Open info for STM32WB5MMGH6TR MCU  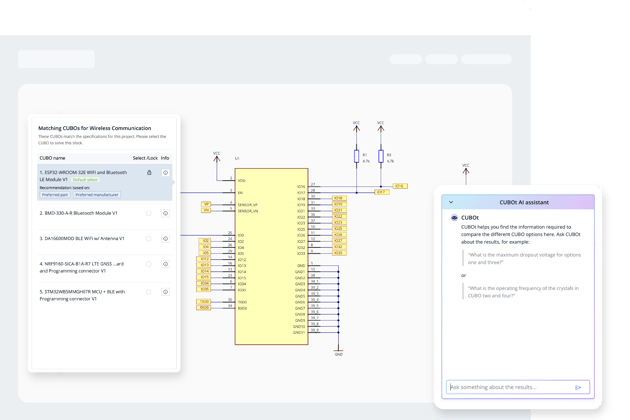(166, 292)
